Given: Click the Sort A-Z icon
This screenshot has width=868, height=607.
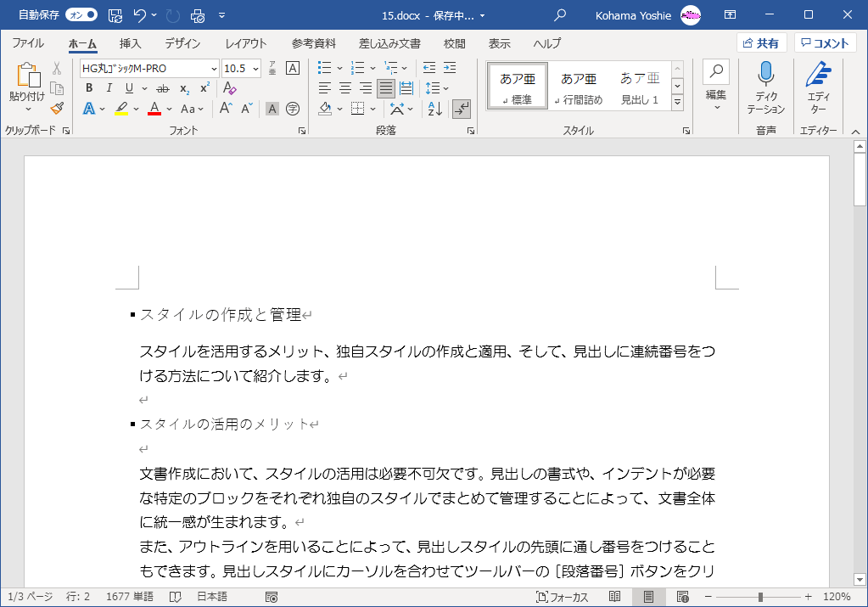Looking at the screenshot, I should [435, 109].
